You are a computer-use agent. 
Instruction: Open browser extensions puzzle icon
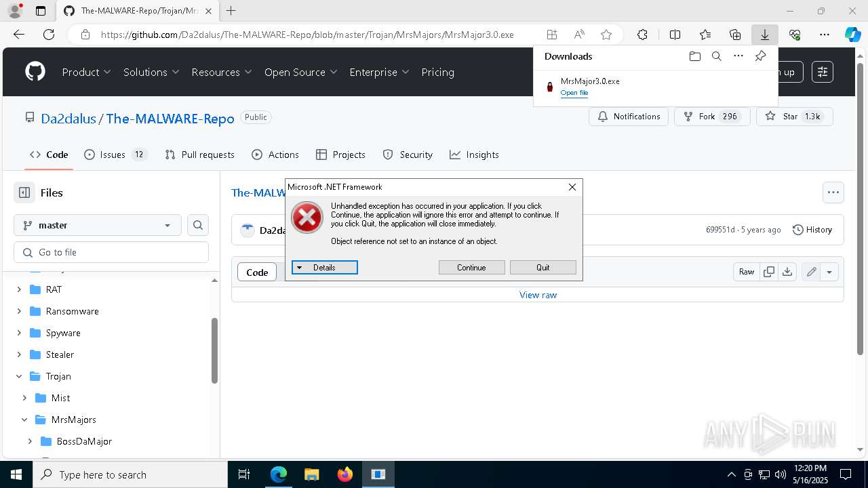point(642,35)
